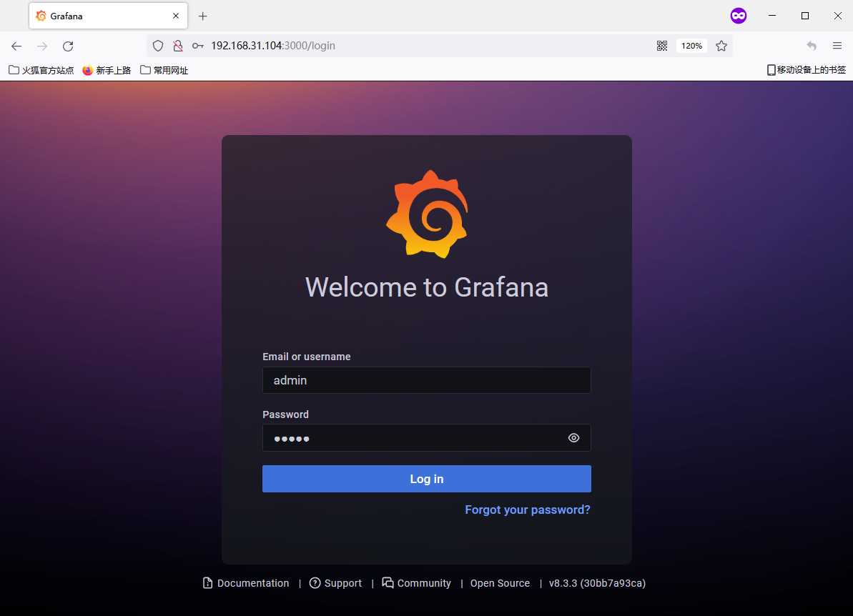Expand the 火狐官方站点 bookmarks folder
The height and width of the screenshot is (616, 853).
[x=41, y=70]
